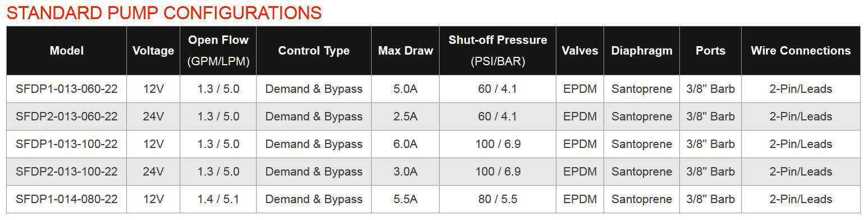This screenshot has height=220, width=868.
Task: Click the 80 / 5.5 shut-off pressure cell
Action: [497, 199]
